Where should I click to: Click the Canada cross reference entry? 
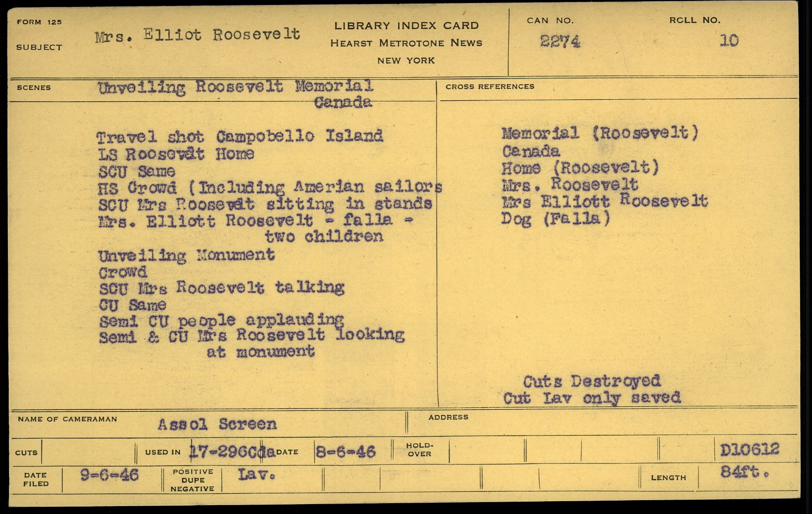tap(531, 151)
